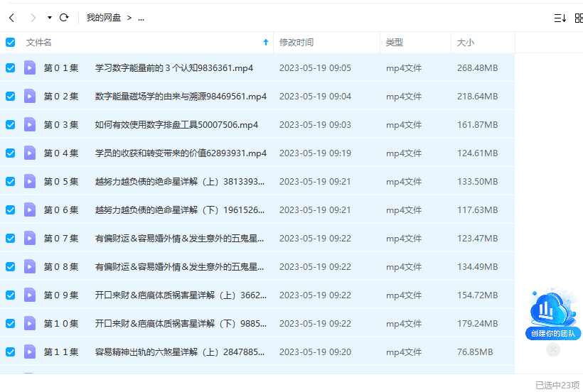The height and width of the screenshot is (392, 583).
Task: Click video file icon for 第01集
Action: tap(29, 68)
